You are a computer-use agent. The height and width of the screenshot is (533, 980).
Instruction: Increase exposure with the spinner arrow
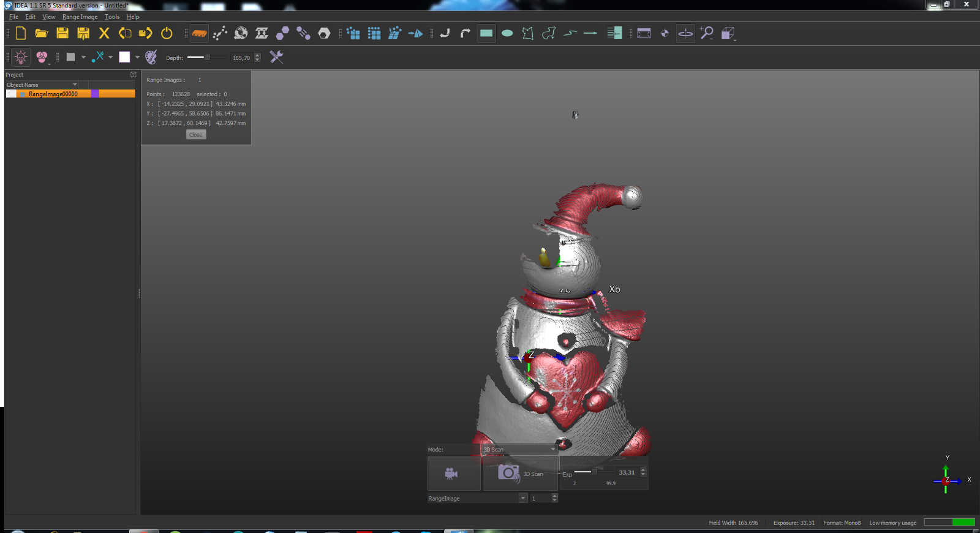pyautogui.click(x=643, y=470)
